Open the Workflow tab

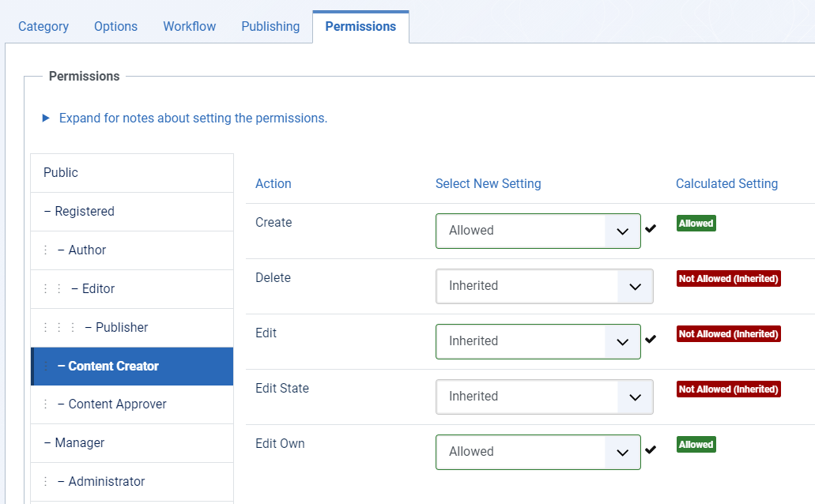coord(189,27)
